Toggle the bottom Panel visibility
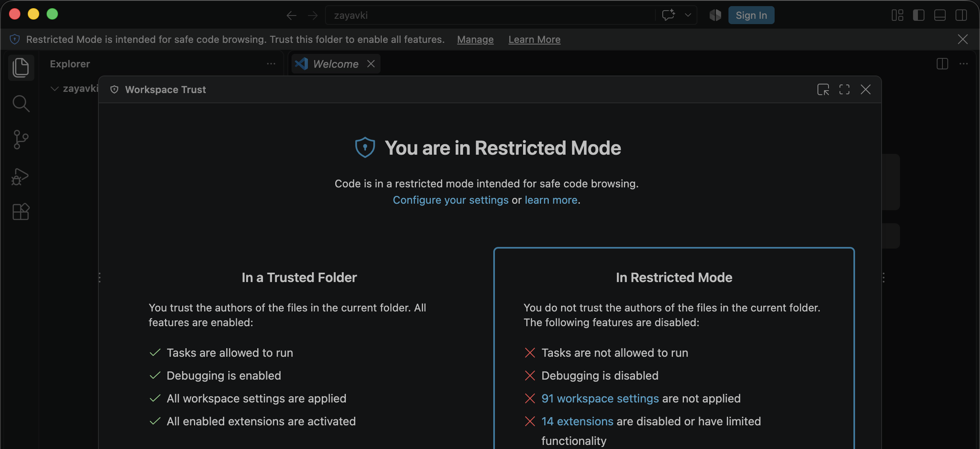This screenshot has height=449, width=980. (x=940, y=15)
